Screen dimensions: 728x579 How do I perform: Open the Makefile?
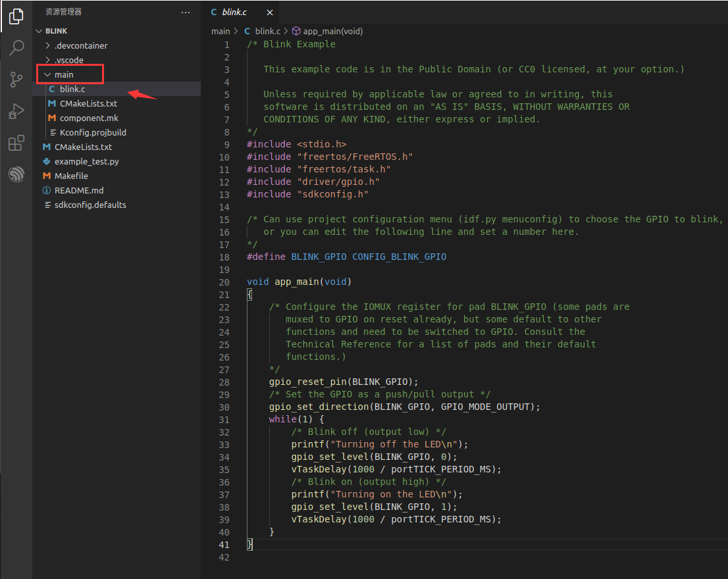coord(71,176)
